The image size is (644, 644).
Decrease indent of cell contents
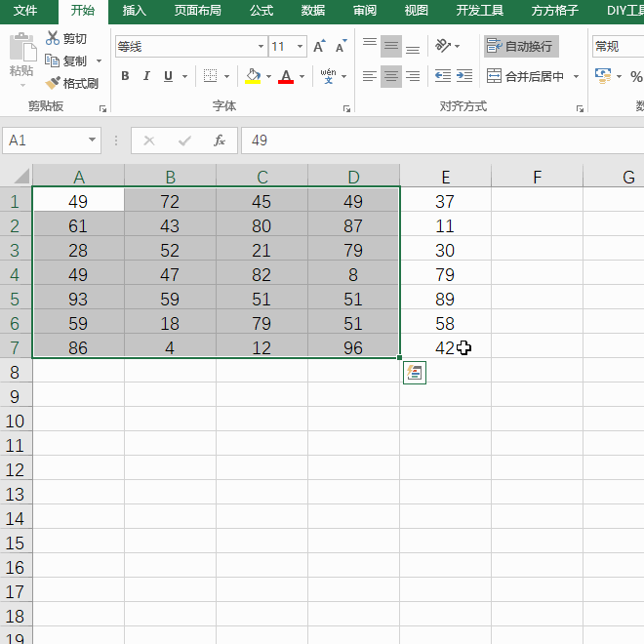point(443,76)
